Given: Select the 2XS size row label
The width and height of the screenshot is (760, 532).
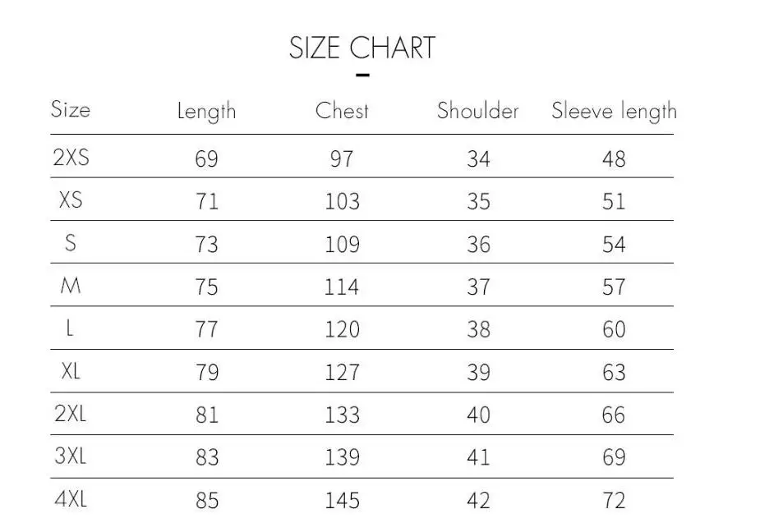Looking at the screenshot, I should click(71, 158).
